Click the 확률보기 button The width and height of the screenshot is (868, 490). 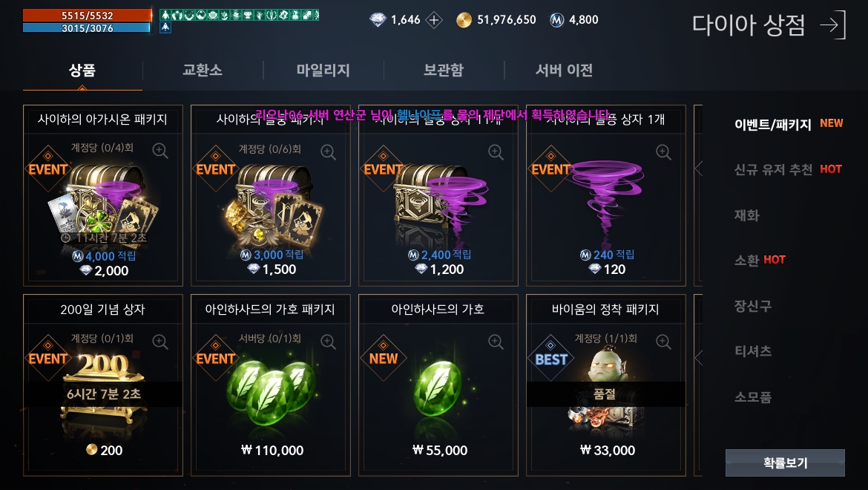[785, 463]
